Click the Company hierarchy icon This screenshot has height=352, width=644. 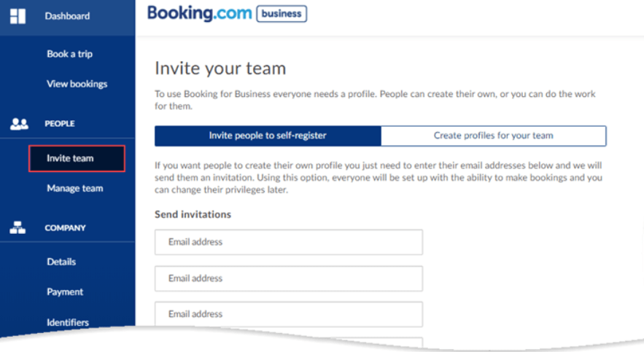click(x=18, y=228)
